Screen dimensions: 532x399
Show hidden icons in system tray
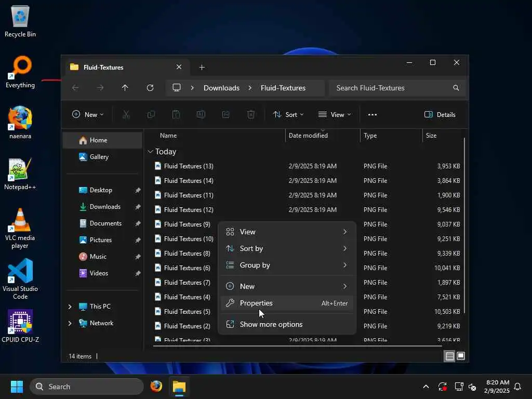pos(426,387)
